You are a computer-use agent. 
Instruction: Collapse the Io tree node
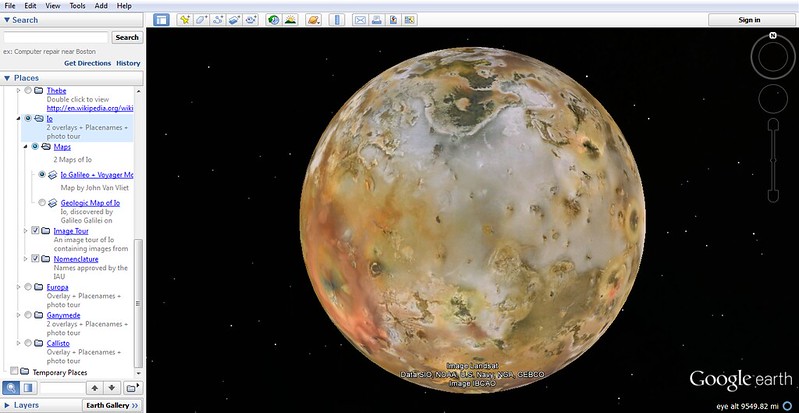(x=19, y=118)
